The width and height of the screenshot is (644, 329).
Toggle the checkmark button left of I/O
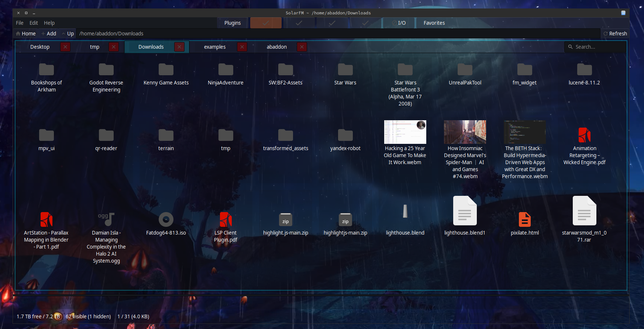coord(365,23)
